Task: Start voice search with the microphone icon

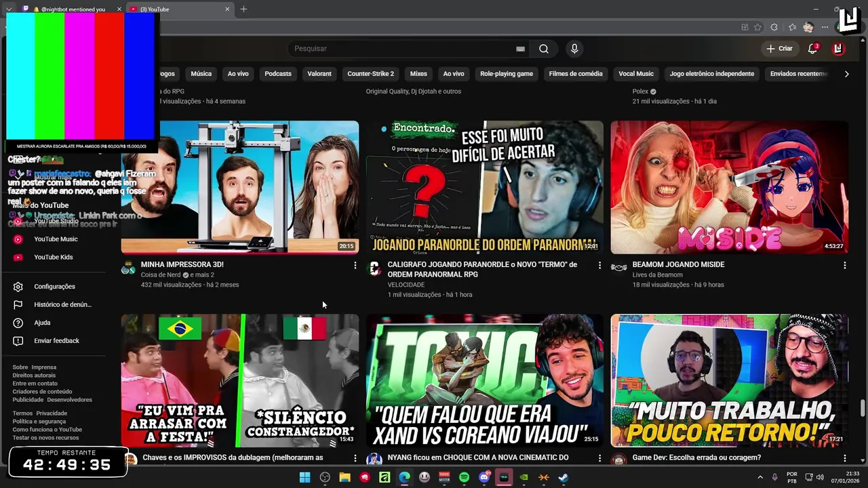Action: pos(574,49)
